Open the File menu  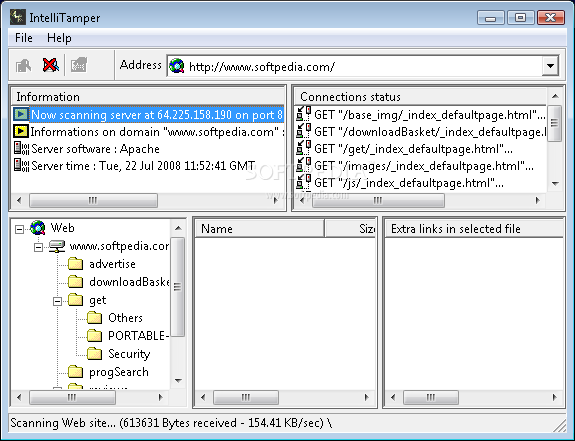coord(23,38)
